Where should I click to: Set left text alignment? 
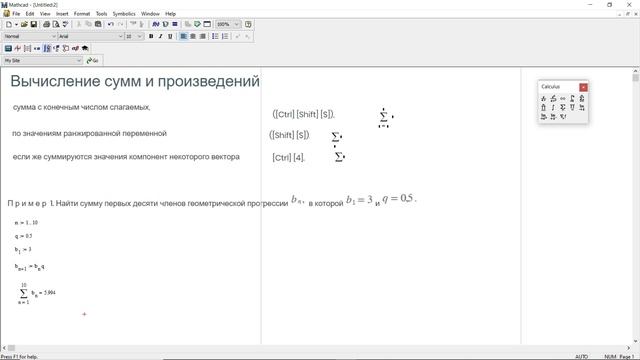[x=183, y=36]
